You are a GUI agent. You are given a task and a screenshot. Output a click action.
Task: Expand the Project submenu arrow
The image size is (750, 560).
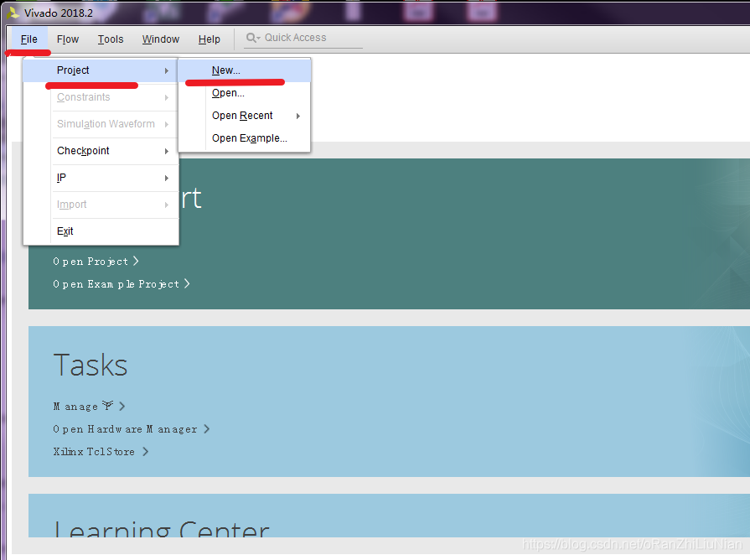pos(167,70)
